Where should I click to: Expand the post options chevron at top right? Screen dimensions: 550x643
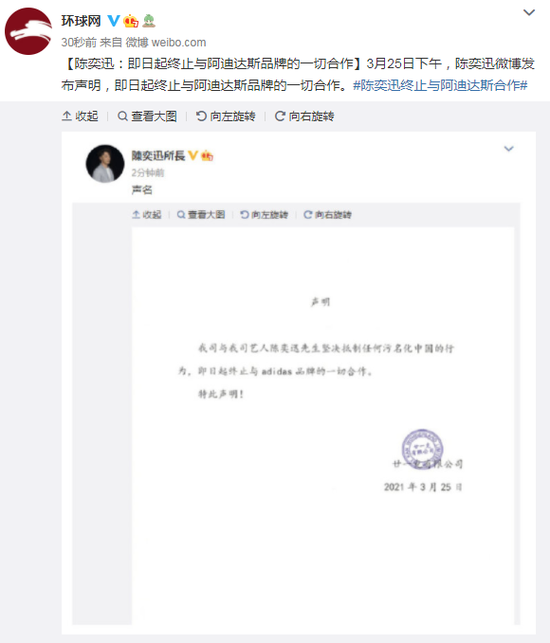pyautogui.click(x=529, y=12)
